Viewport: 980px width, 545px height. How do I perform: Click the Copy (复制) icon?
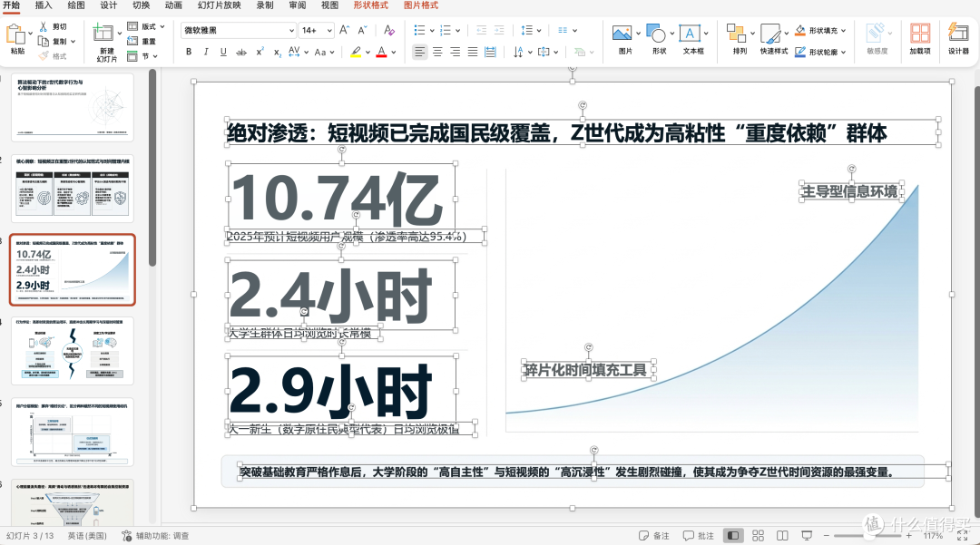click(x=44, y=41)
